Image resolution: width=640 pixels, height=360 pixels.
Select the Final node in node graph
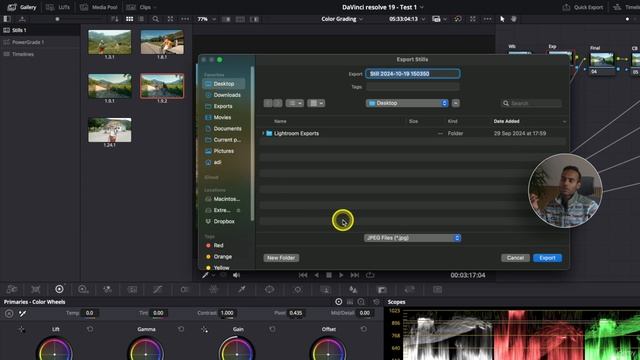[x=602, y=60]
